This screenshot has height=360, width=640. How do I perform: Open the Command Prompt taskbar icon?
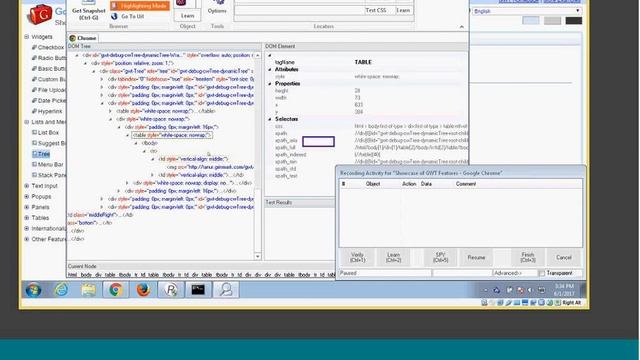point(198,290)
